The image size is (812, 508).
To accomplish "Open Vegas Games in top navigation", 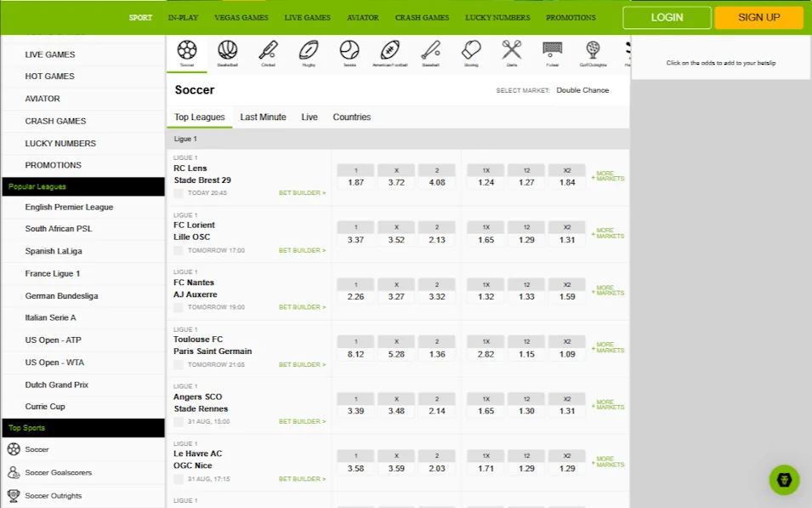I will 241,18.
